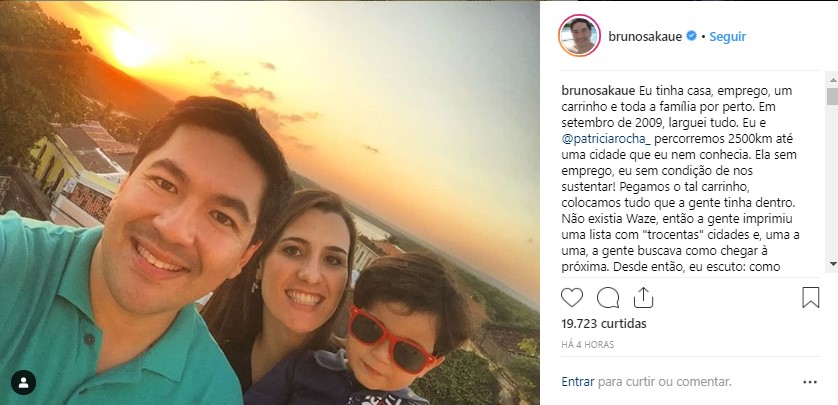View tagged people icon on photo
The image size is (838, 405).
point(24,383)
